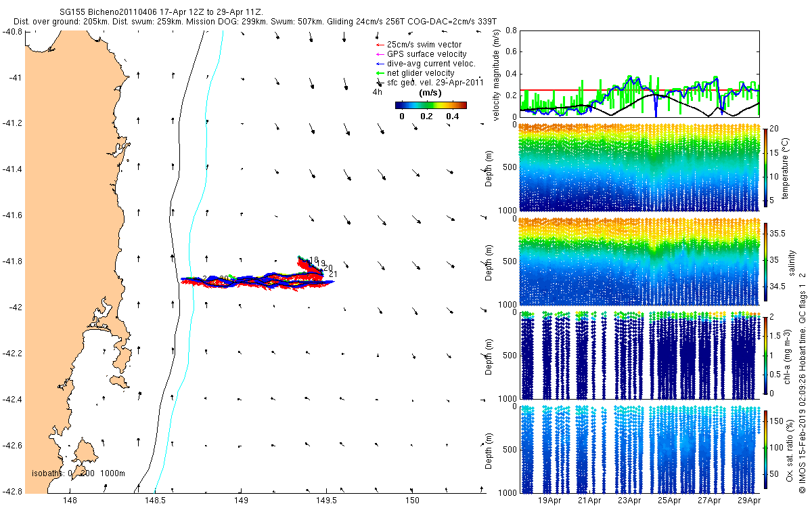The width and height of the screenshot is (812, 508).
Task: Click the '148' longitude tick
Action: point(69,501)
